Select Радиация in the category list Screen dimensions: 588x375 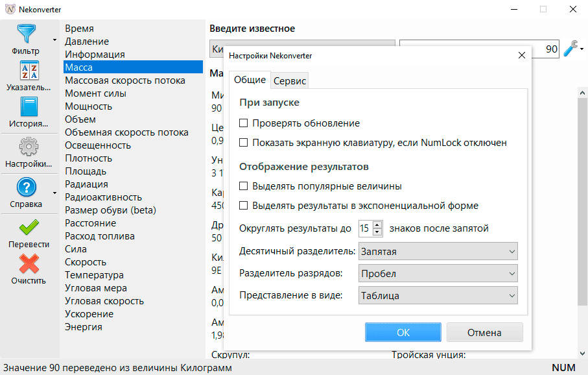click(86, 184)
